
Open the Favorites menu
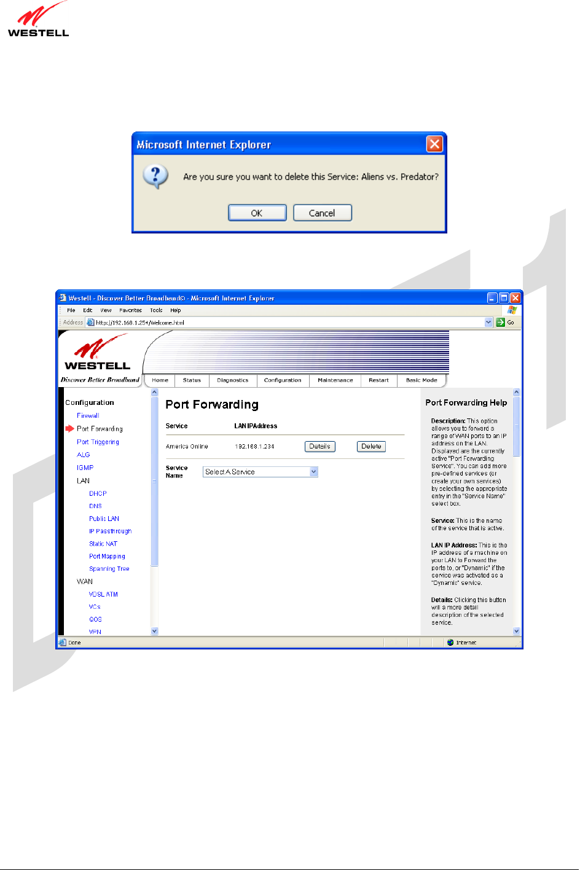tap(130, 310)
